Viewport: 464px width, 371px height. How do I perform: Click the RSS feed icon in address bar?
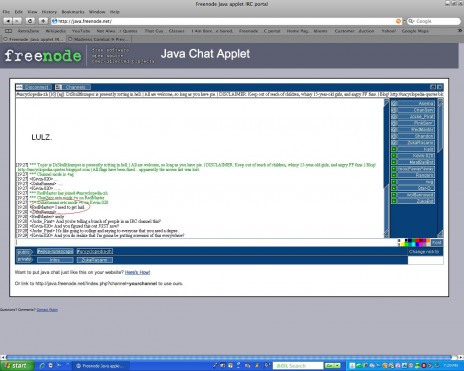pos(398,21)
